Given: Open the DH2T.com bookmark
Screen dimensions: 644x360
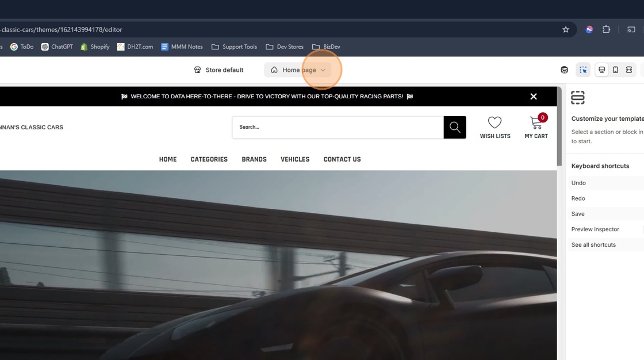Looking at the screenshot, I should pyautogui.click(x=135, y=47).
